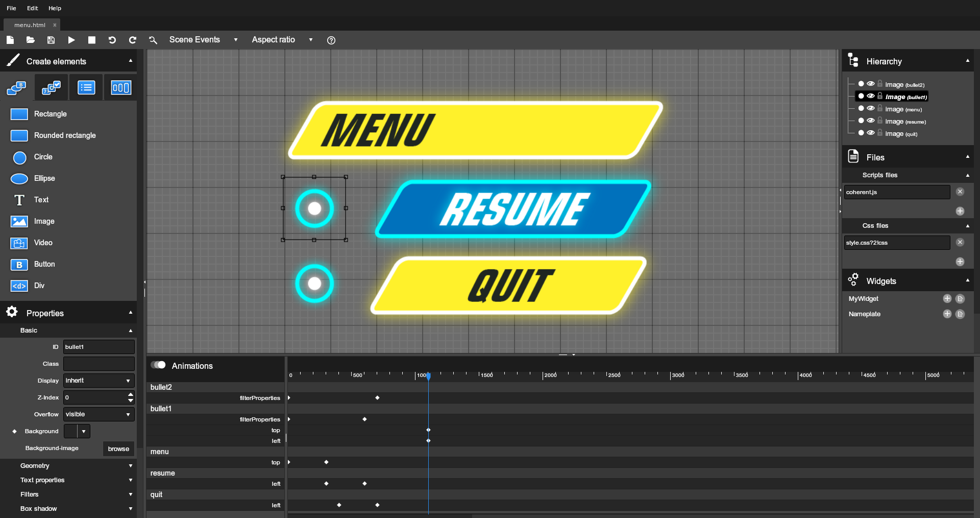Click the browse button for Background-image
Screen dimensions: 980x518
118,449
